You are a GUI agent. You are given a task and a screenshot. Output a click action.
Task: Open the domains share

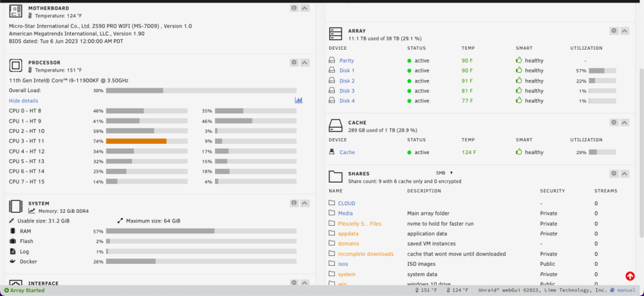pyautogui.click(x=348, y=244)
